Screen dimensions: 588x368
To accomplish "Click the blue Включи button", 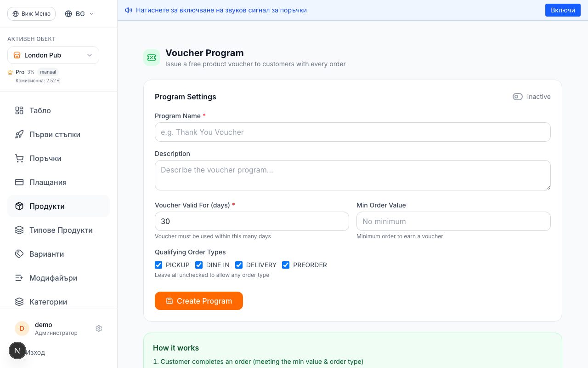I will tap(563, 10).
